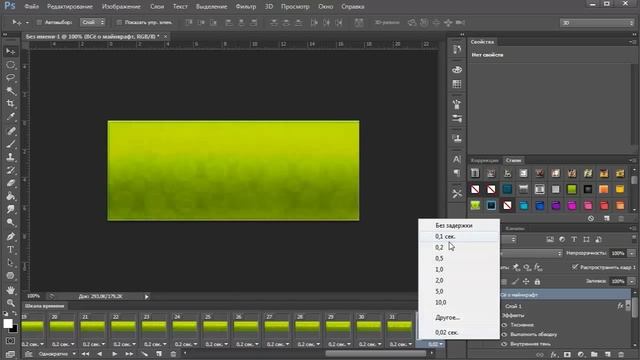Click the canvas zoom 100% field
Viewport: 640px width, 360px height.
(x=33, y=296)
